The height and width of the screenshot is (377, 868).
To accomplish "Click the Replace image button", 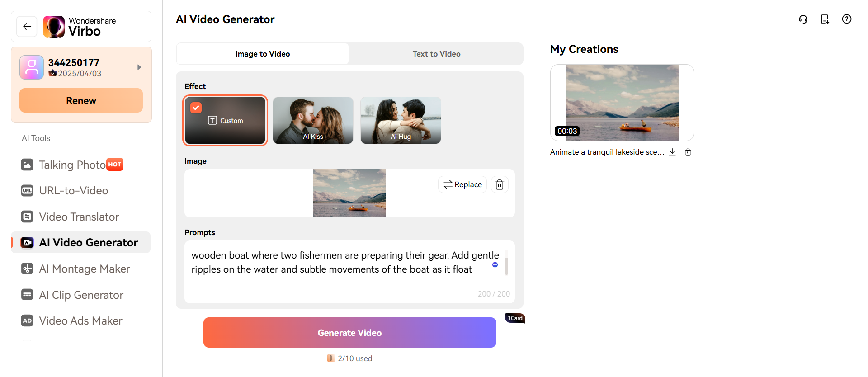I will (462, 184).
